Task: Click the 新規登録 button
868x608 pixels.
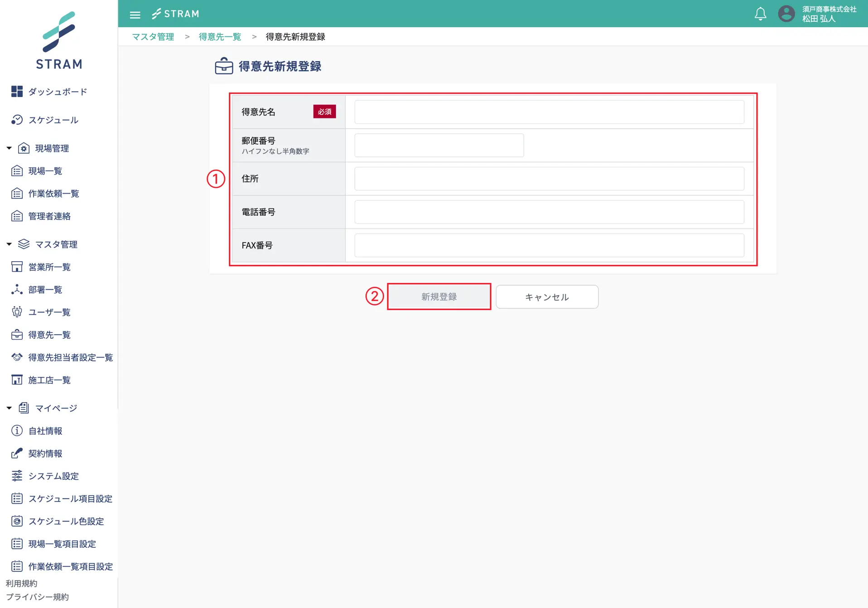Action: [x=439, y=297]
